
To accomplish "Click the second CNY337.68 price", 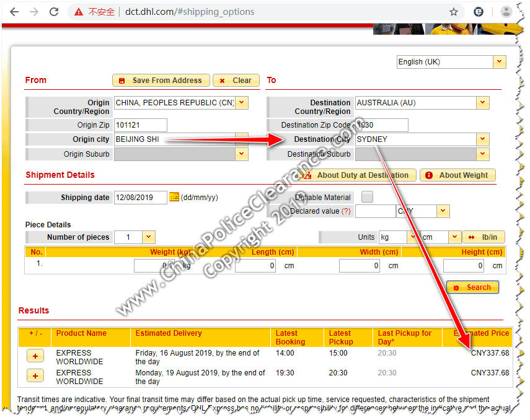I will [490, 373].
